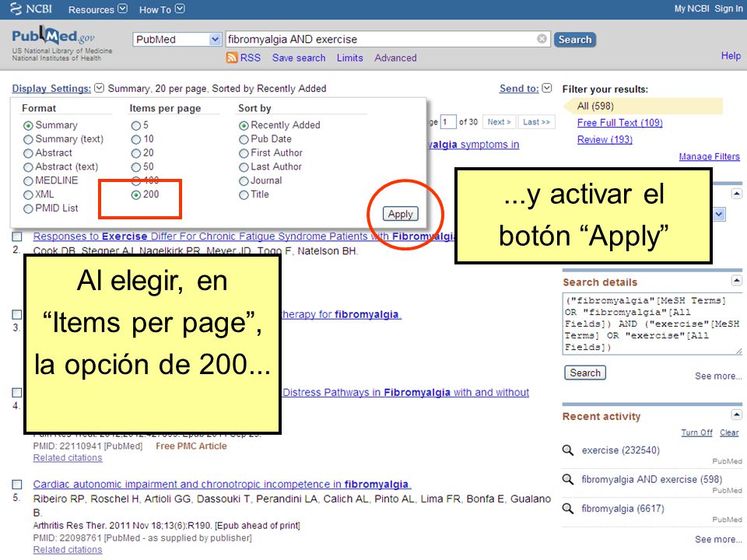
Task: Sort results by First Author
Action: [244, 153]
